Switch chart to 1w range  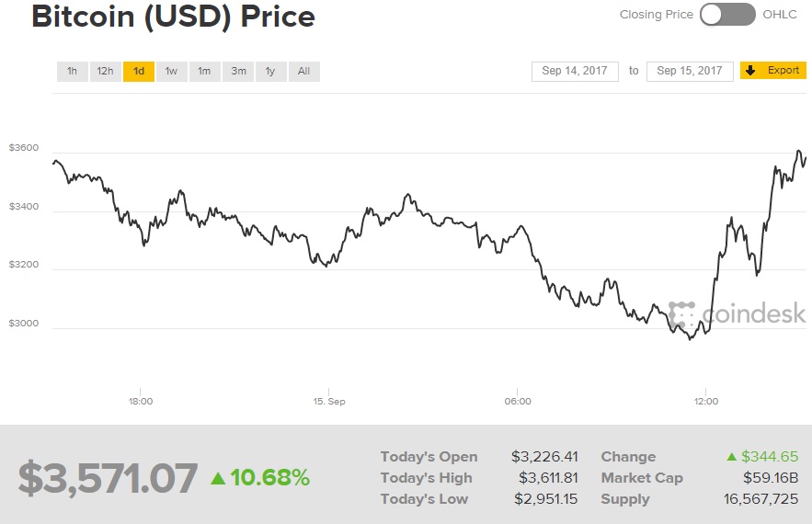(x=171, y=72)
